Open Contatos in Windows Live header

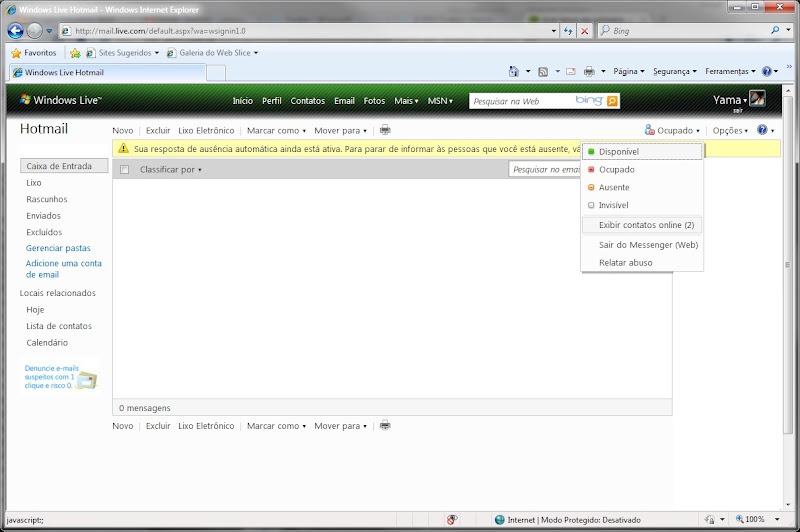(308, 101)
